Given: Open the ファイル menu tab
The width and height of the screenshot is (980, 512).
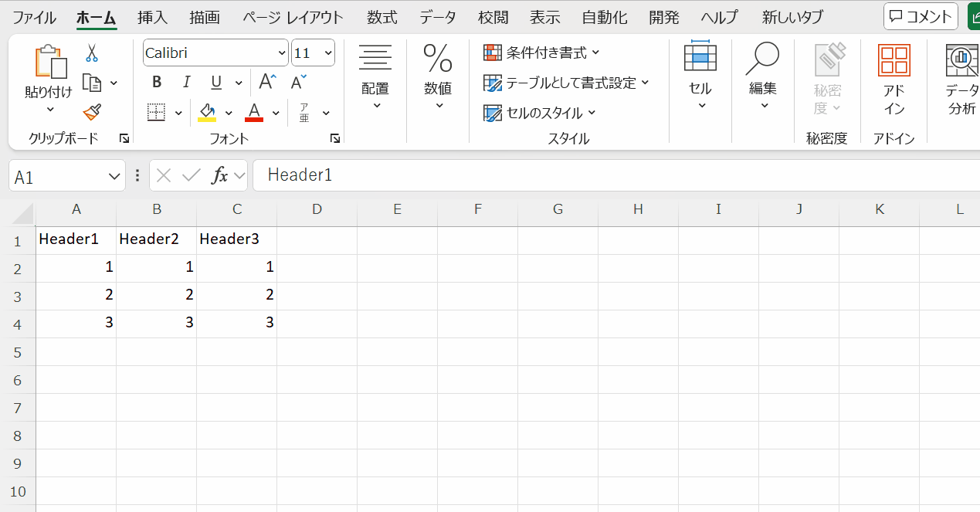Looking at the screenshot, I should 34,17.
